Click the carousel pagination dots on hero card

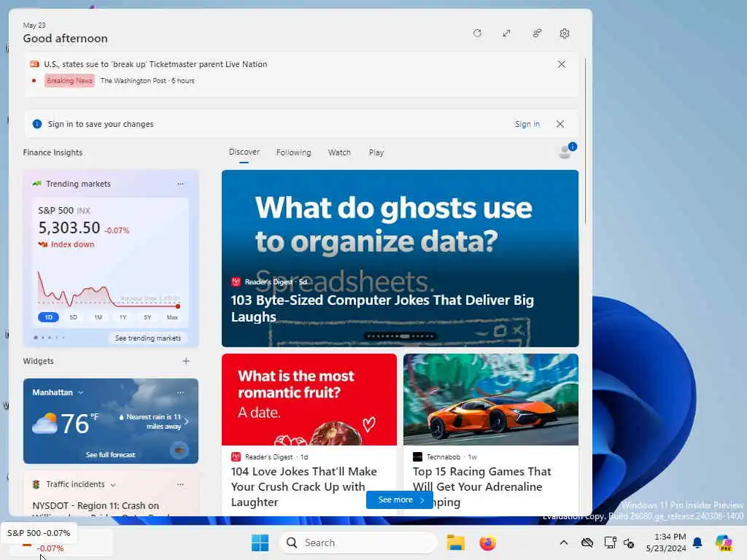coord(400,336)
